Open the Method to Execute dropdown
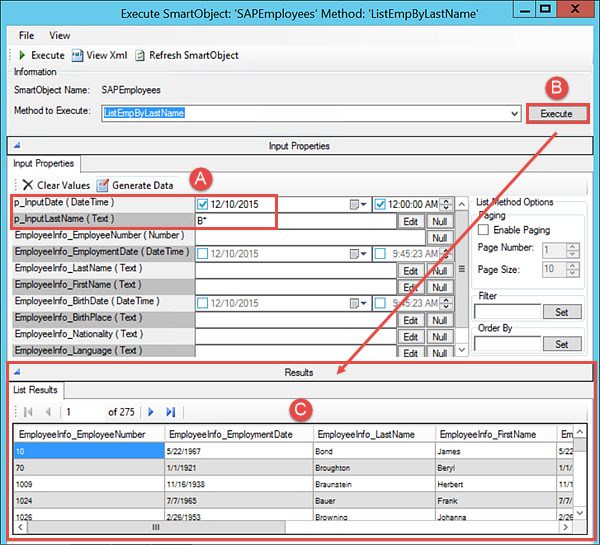This screenshot has width=600, height=545. [x=514, y=113]
